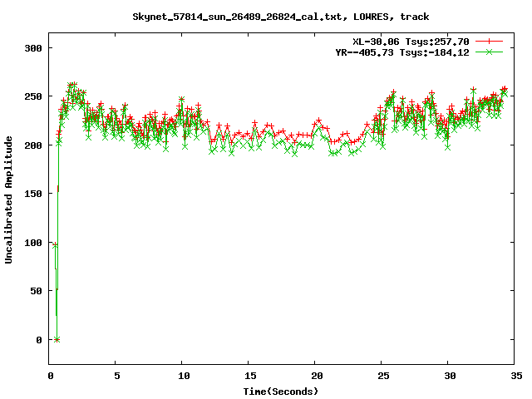Click the red XL legend line sample
Viewport: 532px width, 399px height.
pyautogui.click(x=489, y=42)
